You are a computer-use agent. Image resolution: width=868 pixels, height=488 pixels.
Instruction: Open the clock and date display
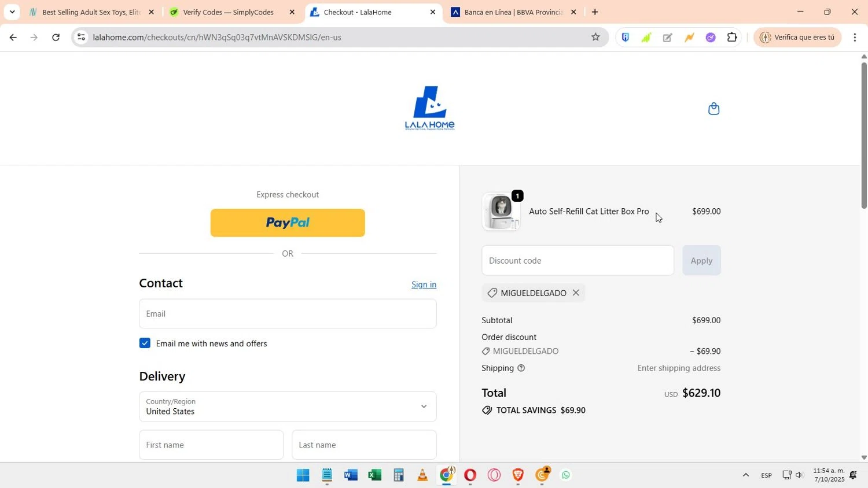829,475
